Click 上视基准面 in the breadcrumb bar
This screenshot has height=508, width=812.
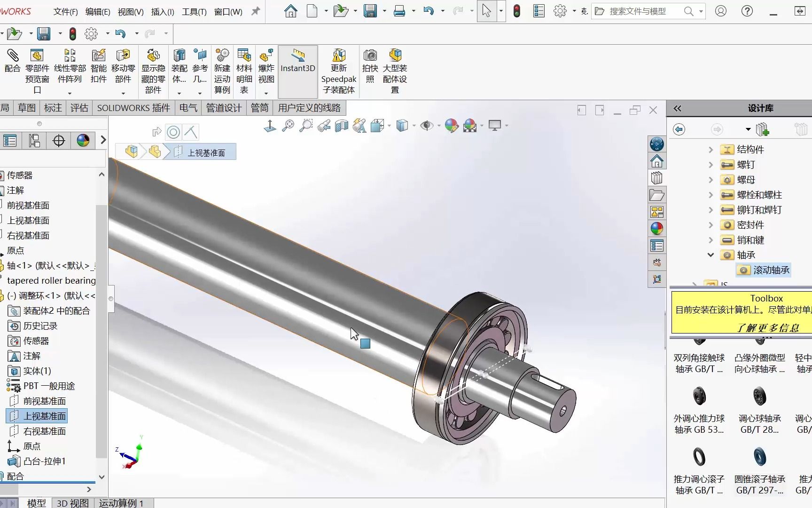206,153
